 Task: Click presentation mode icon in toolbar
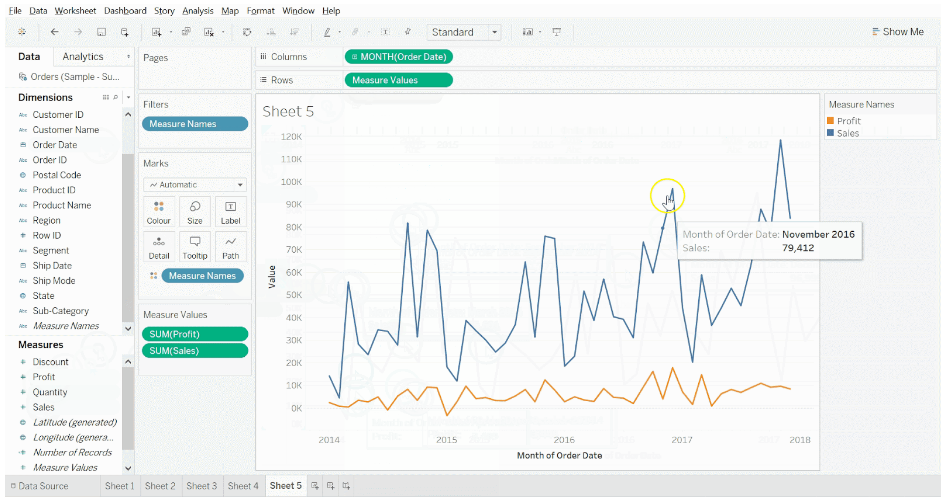[x=555, y=32]
